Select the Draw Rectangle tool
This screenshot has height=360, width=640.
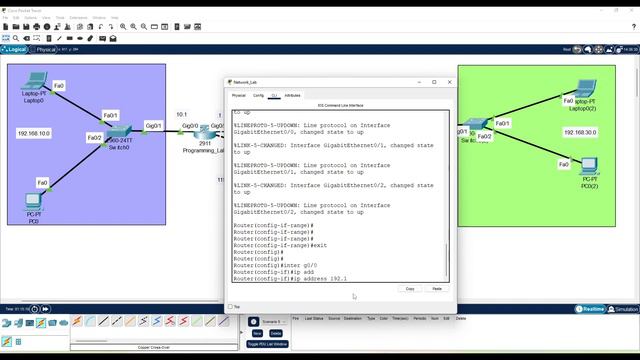70,38
